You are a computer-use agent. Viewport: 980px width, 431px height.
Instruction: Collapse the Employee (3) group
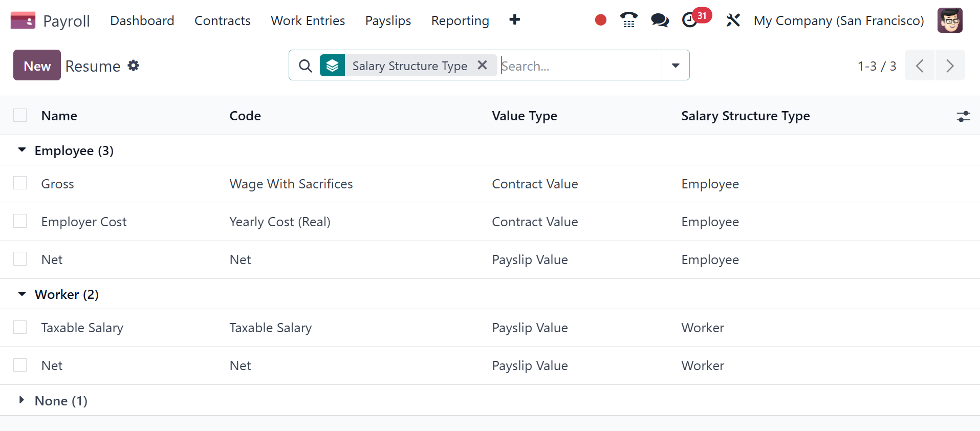coord(22,150)
